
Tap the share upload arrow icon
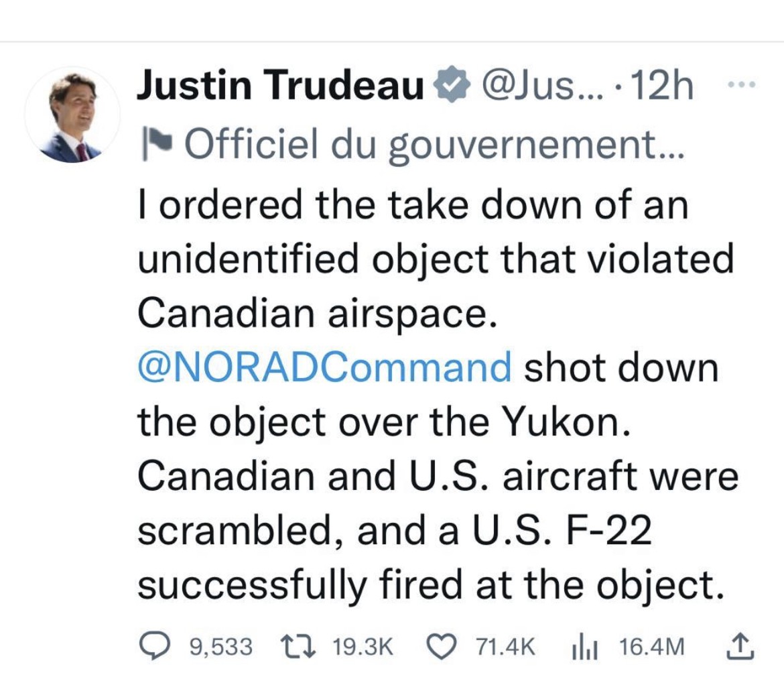pyautogui.click(x=740, y=646)
